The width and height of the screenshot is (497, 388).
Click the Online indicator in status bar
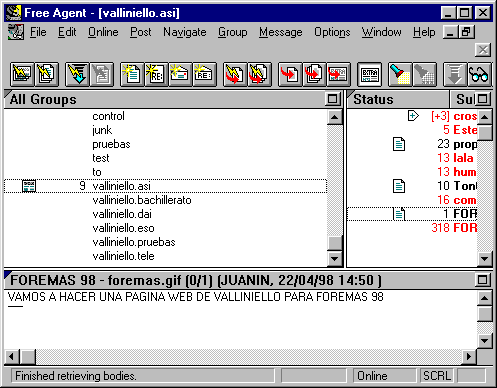click(385, 376)
